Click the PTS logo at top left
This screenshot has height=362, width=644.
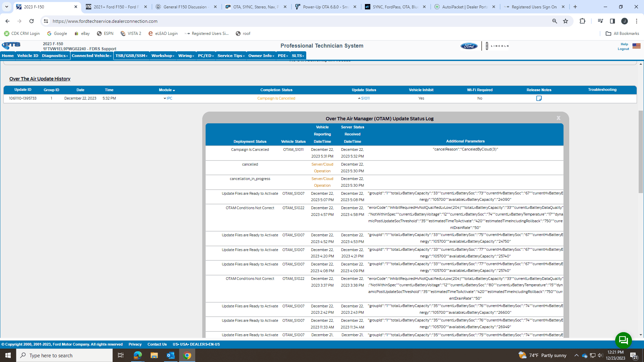point(11,46)
